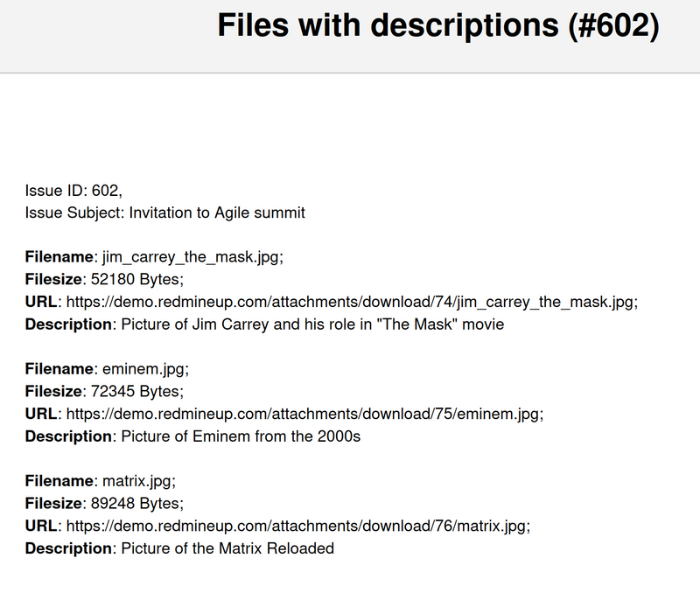The width and height of the screenshot is (700, 600).
Task: Click the issue subject "Invitation to Agile summit"
Action: pyautogui.click(x=217, y=213)
